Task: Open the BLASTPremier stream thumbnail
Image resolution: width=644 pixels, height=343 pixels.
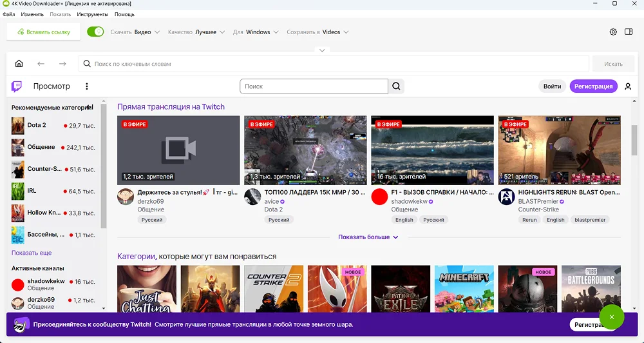Action: click(560, 150)
